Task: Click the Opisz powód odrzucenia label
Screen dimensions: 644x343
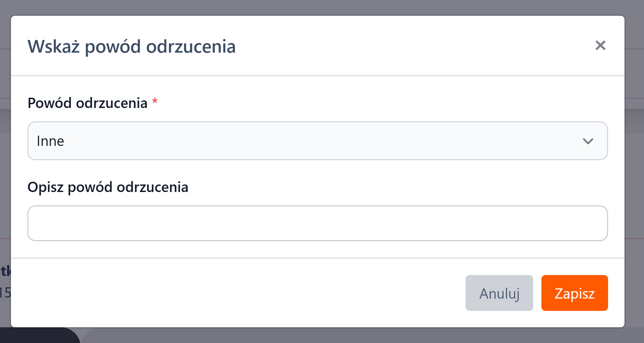Action: coord(108,187)
